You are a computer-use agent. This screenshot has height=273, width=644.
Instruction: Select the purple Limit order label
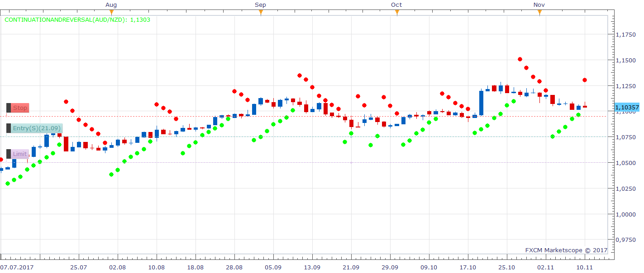[20, 154]
